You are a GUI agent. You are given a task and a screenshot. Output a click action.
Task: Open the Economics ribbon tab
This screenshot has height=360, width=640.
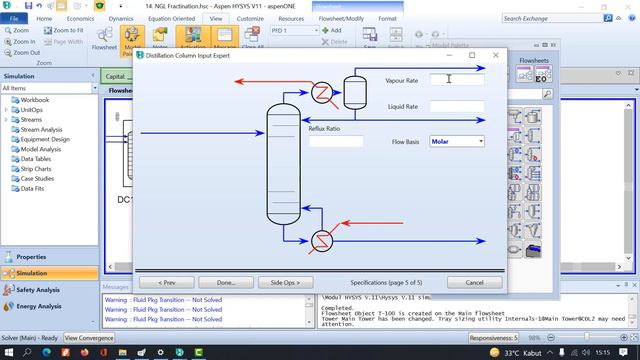[x=80, y=19]
